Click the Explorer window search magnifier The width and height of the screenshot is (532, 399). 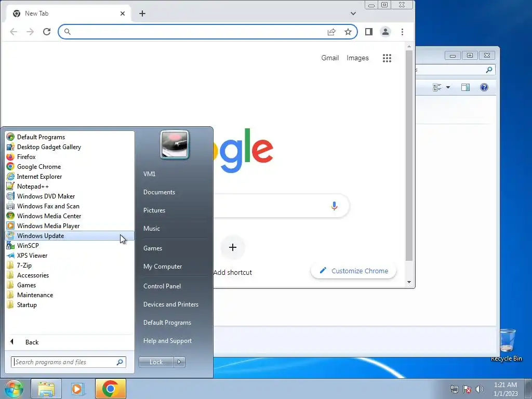489,70
